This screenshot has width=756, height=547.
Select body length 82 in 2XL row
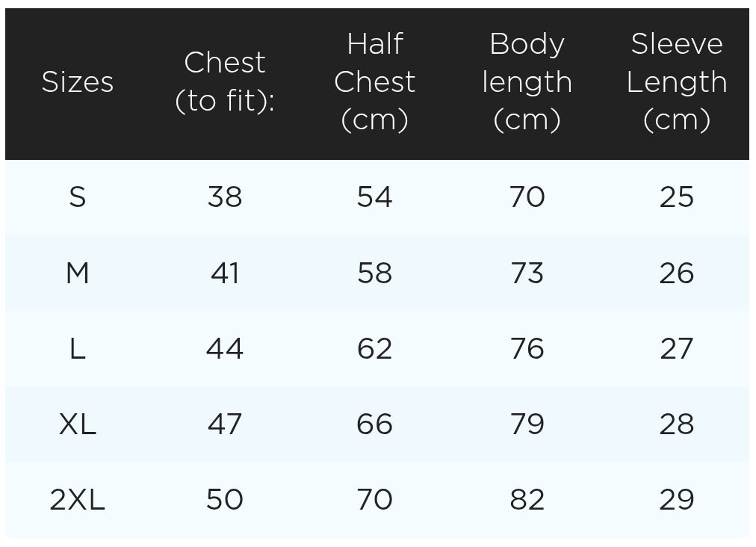[527, 500]
